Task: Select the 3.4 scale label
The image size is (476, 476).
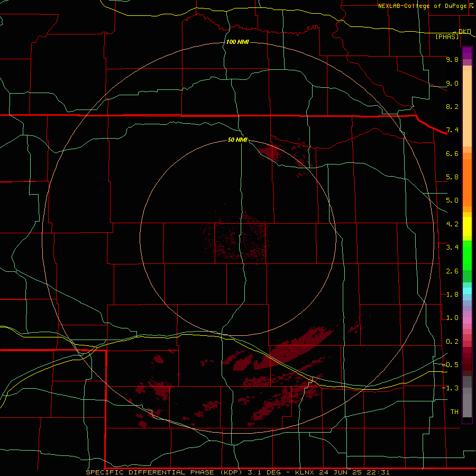Action: coord(452,248)
